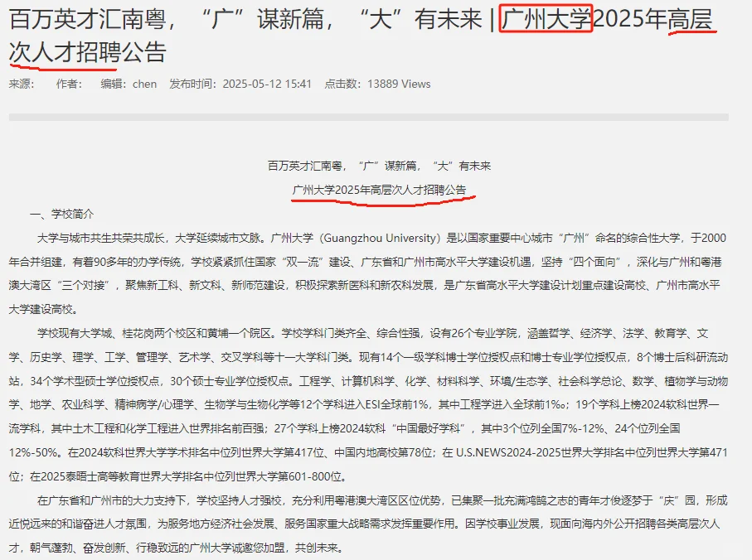The image size is (752, 560).
Task: Click the line starting '学校现有大学城、桂花岗两个校区'
Action: [x=372, y=333]
